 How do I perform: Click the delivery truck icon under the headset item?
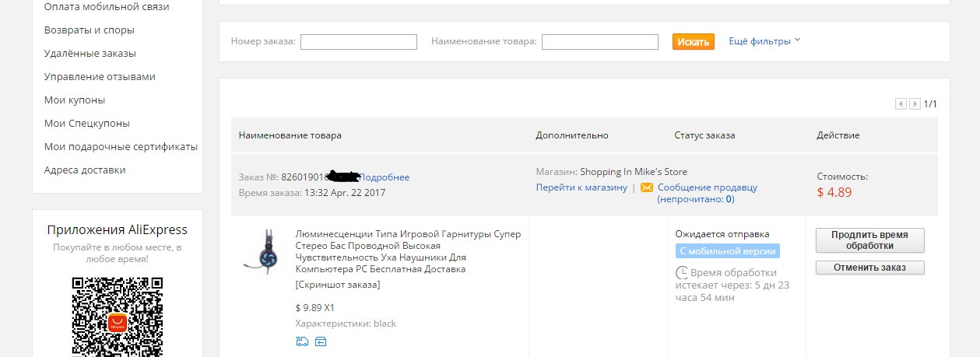pos(302,341)
